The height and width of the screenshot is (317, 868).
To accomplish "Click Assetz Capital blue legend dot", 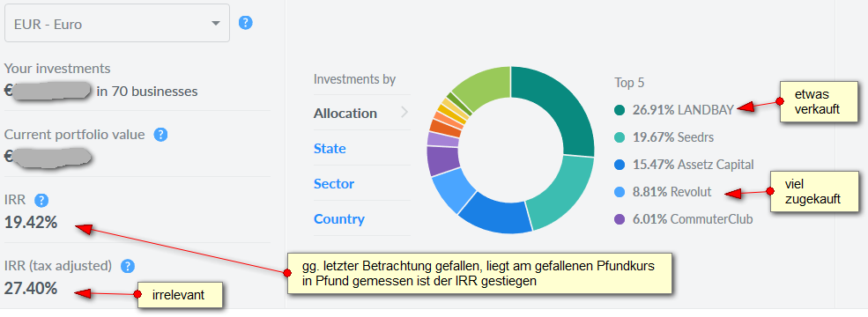I will tap(619, 165).
